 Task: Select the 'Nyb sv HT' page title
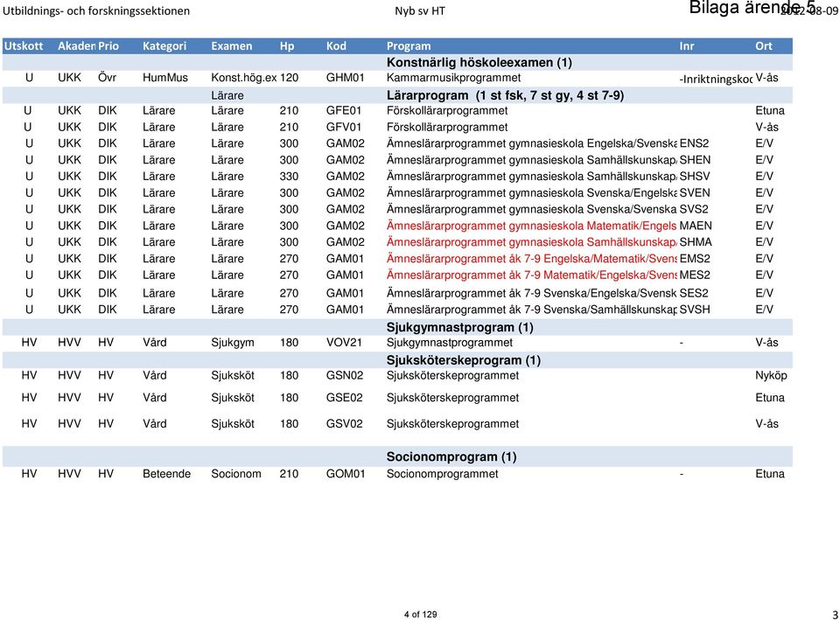420,10
